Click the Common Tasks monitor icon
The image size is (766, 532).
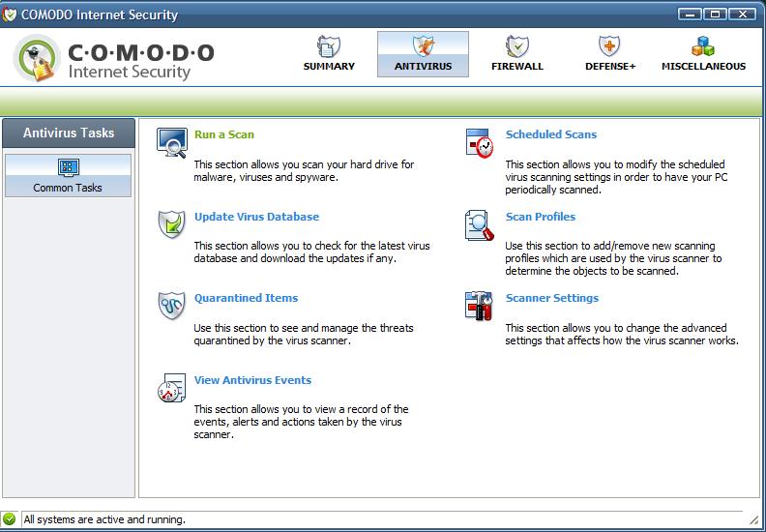coord(68,168)
